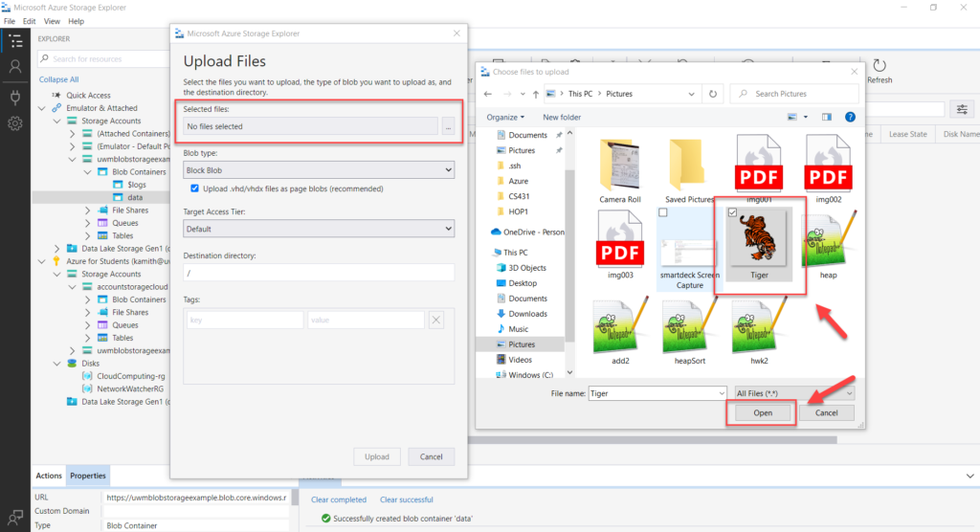Toggle upload .vhd/.vhdx as page blobs checkbox

click(194, 188)
